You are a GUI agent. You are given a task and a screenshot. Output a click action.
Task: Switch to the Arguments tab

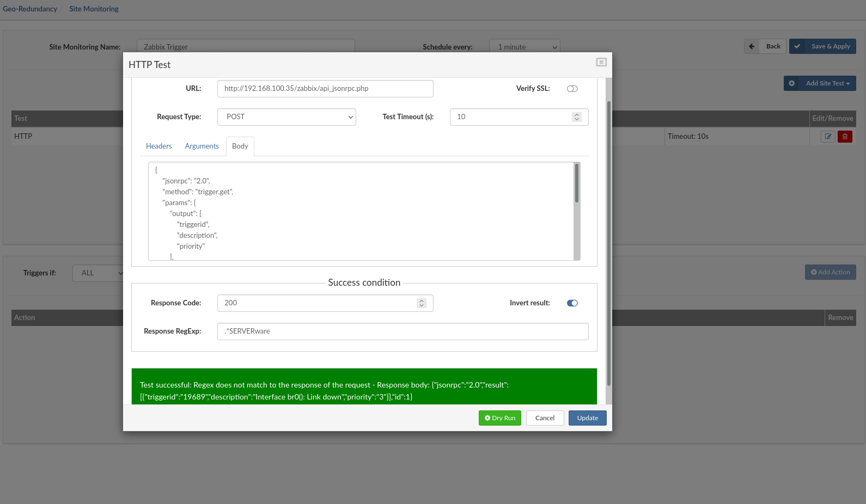click(x=202, y=146)
